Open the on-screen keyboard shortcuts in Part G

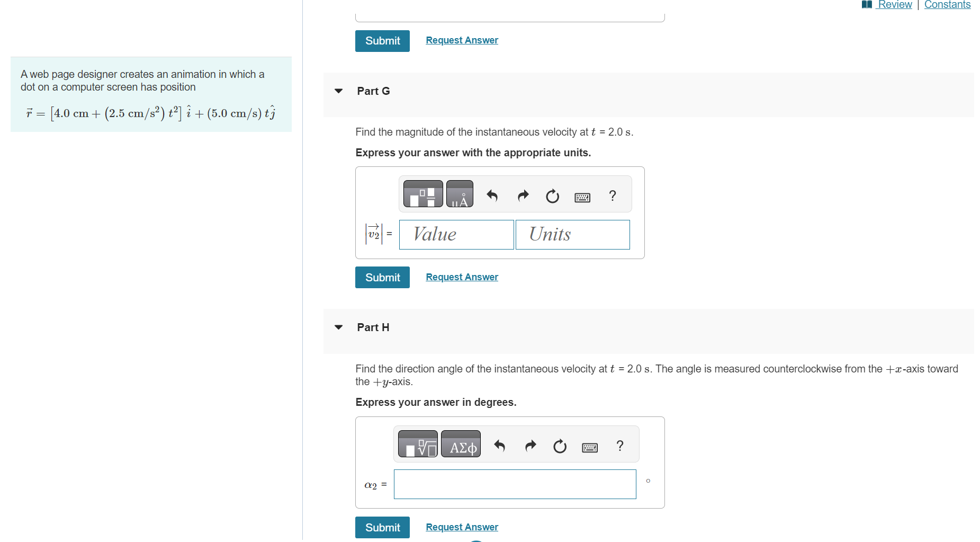[x=582, y=197]
